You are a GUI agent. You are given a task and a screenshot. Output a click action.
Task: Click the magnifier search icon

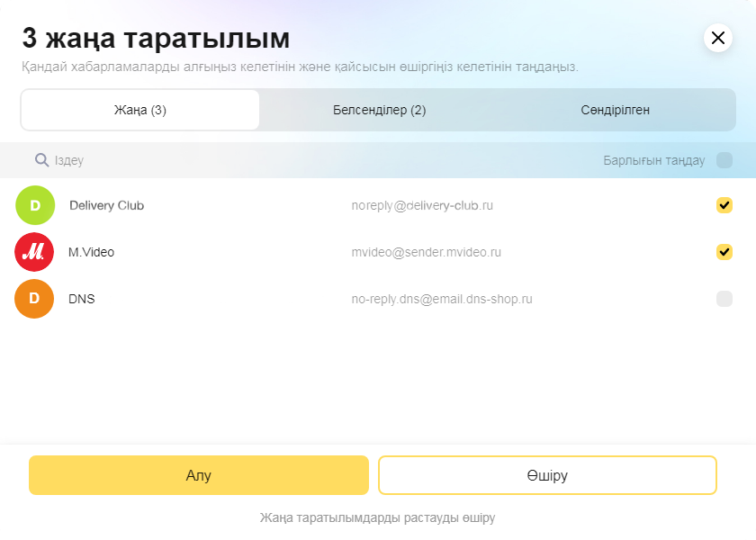tap(41, 160)
